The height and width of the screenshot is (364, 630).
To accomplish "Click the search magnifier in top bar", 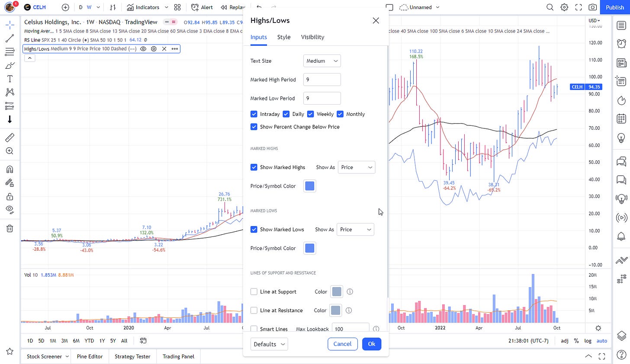I will (x=550, y=7).
